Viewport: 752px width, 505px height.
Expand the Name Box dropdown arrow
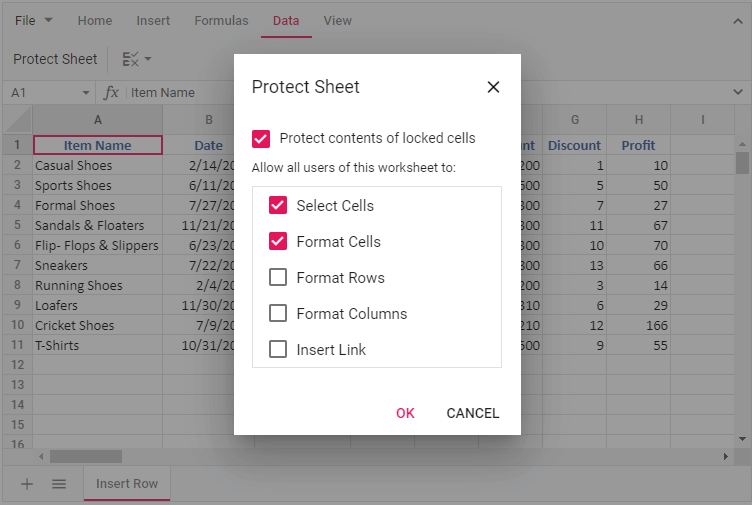point(85,93)
